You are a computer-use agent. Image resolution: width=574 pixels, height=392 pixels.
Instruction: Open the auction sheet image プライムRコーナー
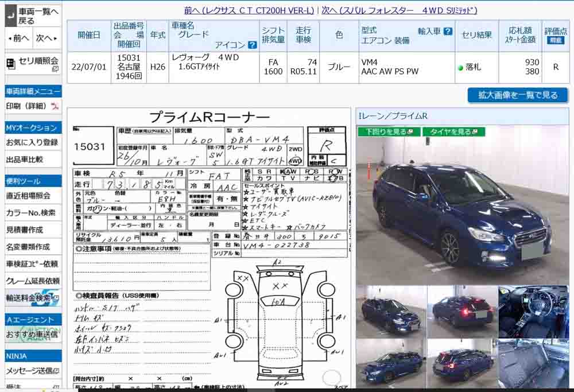pos(209,249)
